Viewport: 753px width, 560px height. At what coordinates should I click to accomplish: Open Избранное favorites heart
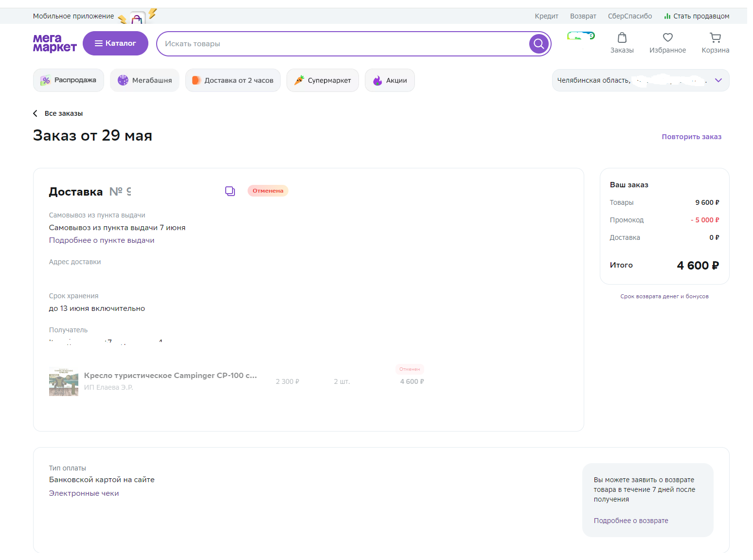[668, 43]
